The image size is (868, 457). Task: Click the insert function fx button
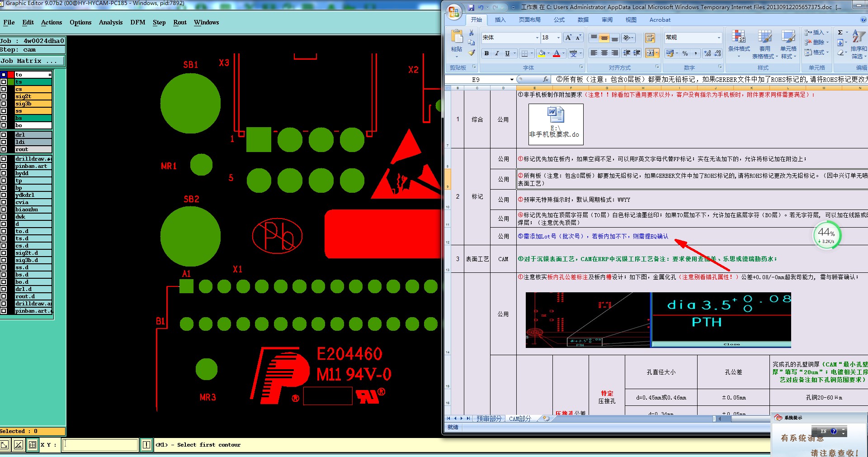(x=546, y=79)
